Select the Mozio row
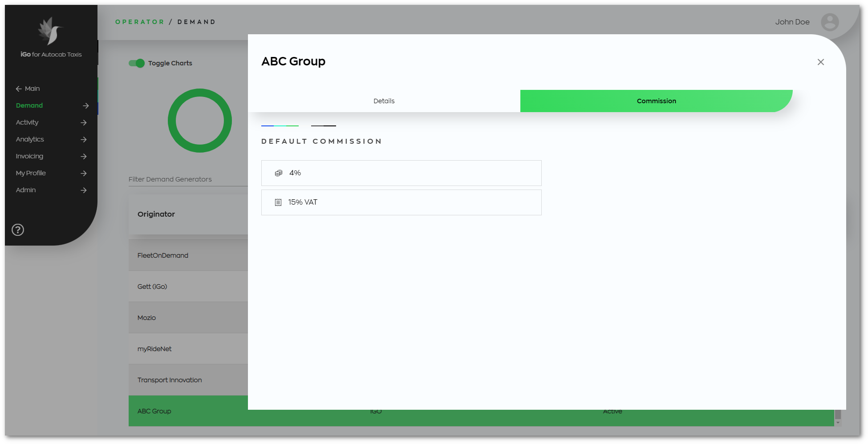868x444 pixels. coord(188,318)
